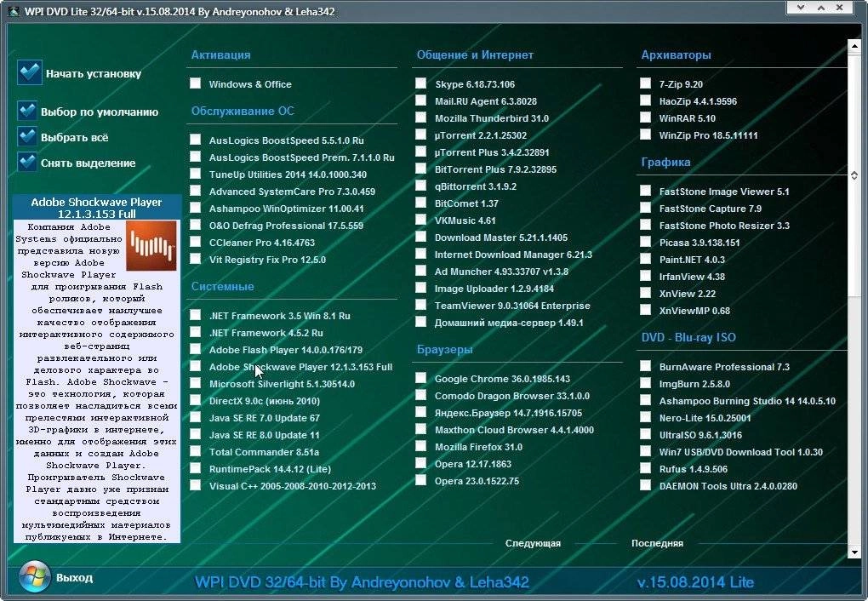The width and height of the screenshot is (868, 601).
Task: Click Выбрать всё to select all
Action: 75,137
